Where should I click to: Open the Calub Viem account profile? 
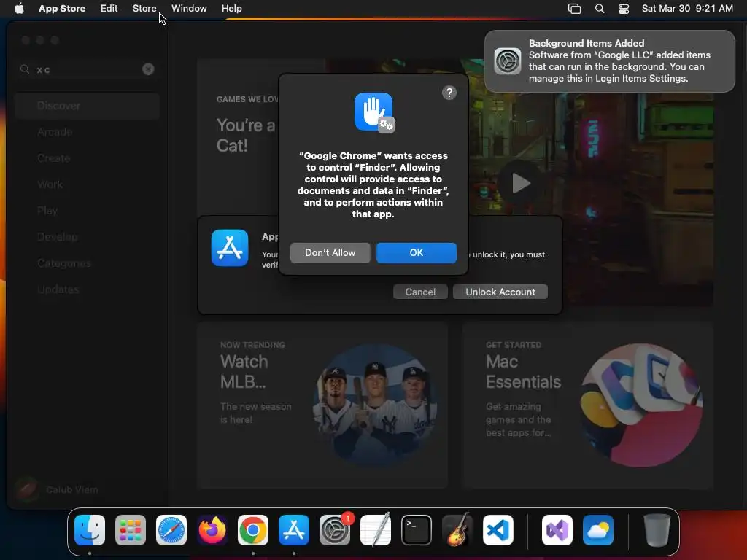coord(57,489)
